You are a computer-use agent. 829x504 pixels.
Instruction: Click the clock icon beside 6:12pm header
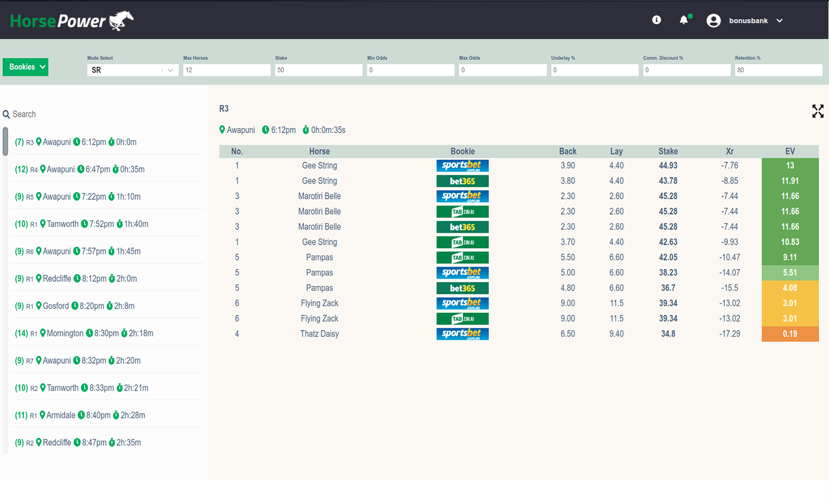[x=266, y=130]
